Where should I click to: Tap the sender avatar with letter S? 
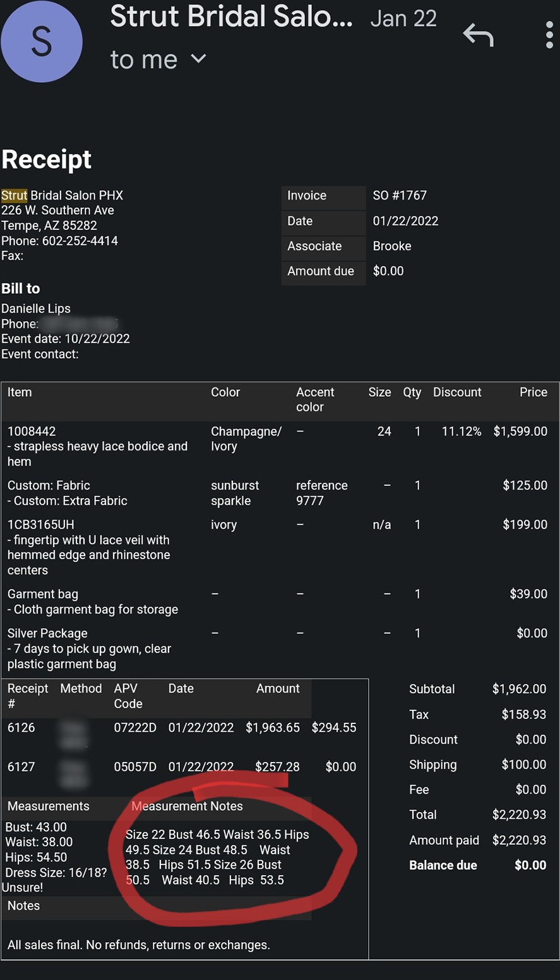42,41
